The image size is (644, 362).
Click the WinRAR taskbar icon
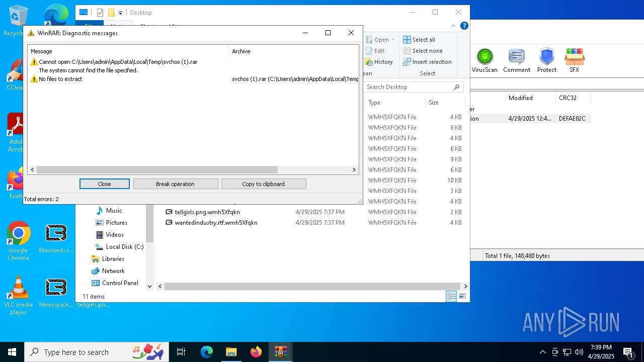click(x=280, y=352)
